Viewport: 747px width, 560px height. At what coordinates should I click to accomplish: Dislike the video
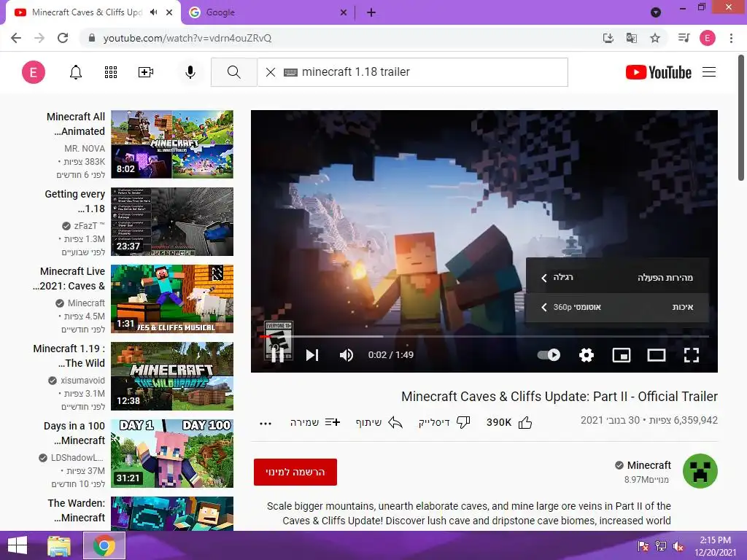pyautogui.click(x=444, y=422)
